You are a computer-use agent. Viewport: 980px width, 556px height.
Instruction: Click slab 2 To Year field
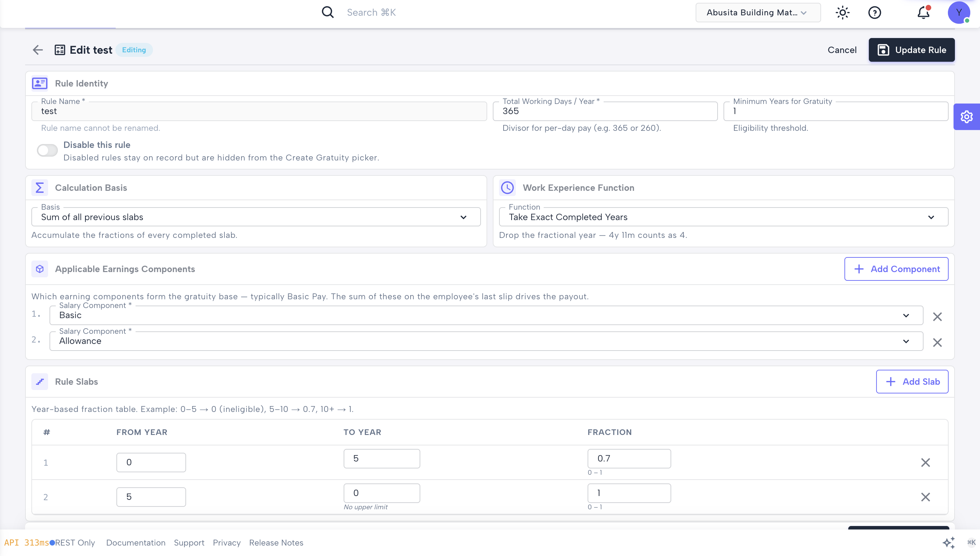pyautogui.click(x=382, y=493)
